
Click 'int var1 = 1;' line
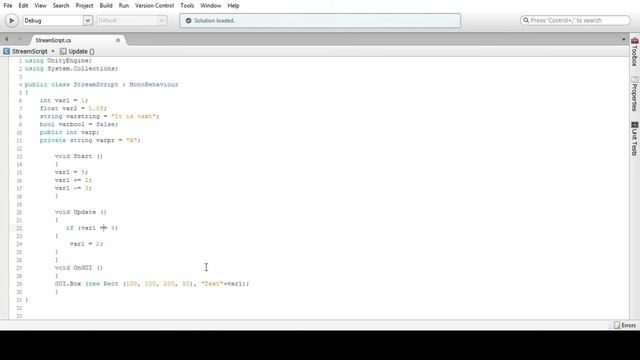click(64, 100)
